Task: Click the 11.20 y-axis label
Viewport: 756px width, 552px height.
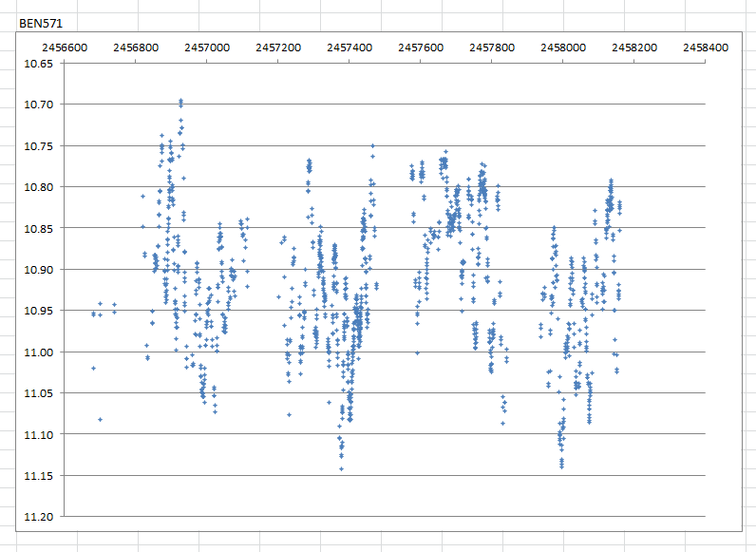Action: pos(39,517)
